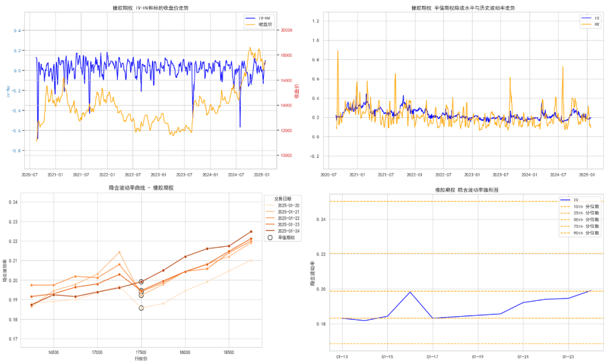Screen dimensions: 609x364
Task: Select the 2025-01-23 legend entry
Action: [x=283, y=225]
